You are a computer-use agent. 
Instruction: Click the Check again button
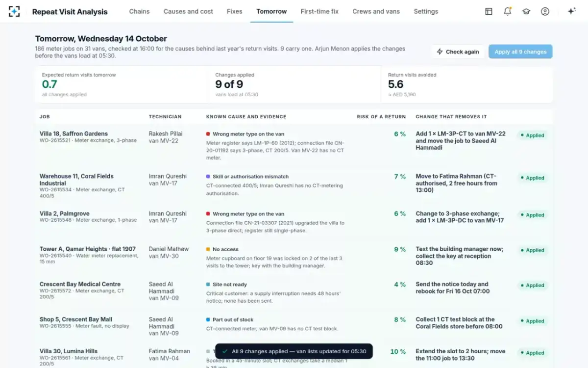[x=458, y=52]
